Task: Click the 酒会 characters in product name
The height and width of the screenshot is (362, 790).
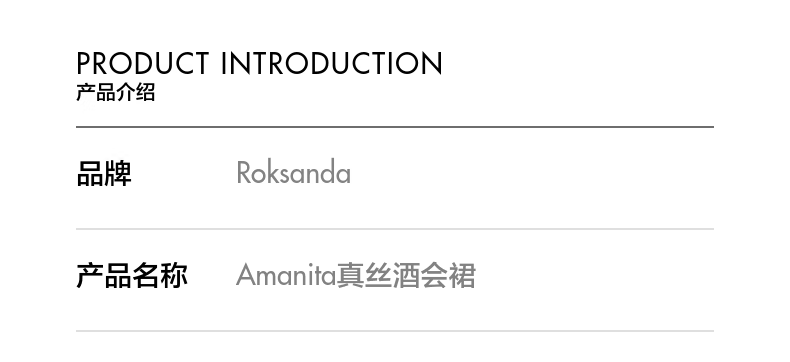Action: tap(420, 276)
